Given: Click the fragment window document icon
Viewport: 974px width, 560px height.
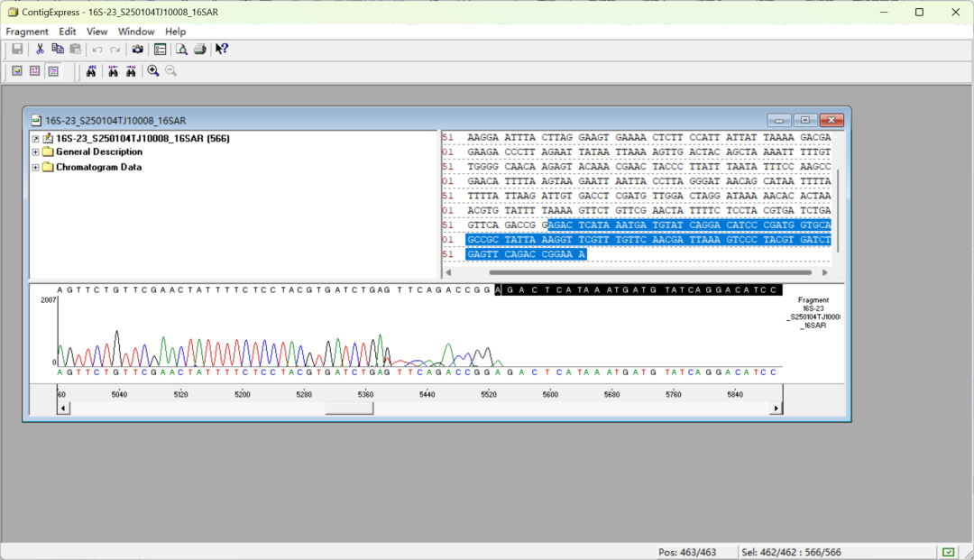Looking at the screenshot, I should (x=37, y=121).
